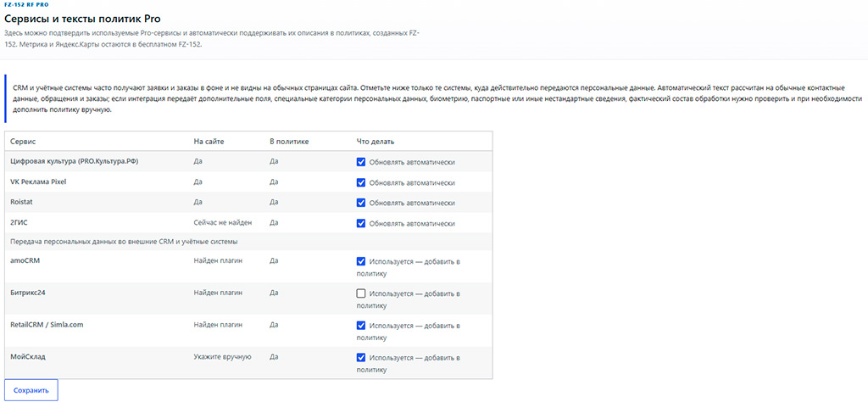Click the CRM info notice paragraph
Image resolution: width=868 pixels, height=402 pixels.
[x=437, y=98]
